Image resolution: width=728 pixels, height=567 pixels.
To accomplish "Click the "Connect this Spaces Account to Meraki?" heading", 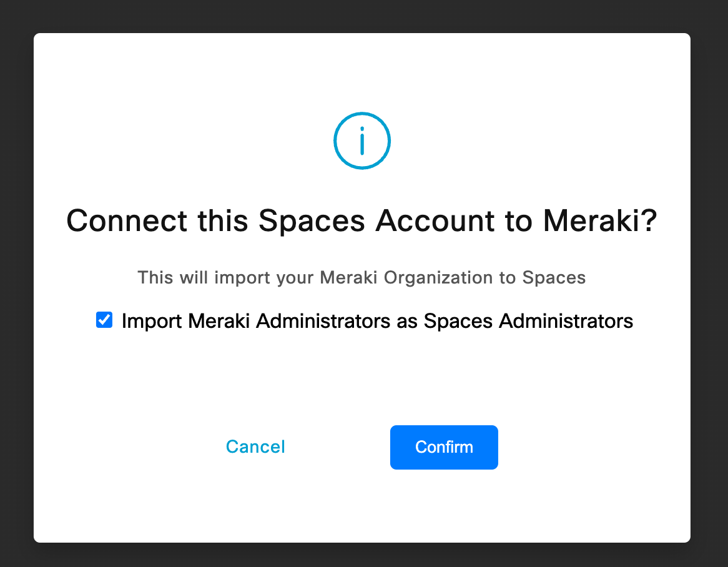I will [x=362, y=221].
